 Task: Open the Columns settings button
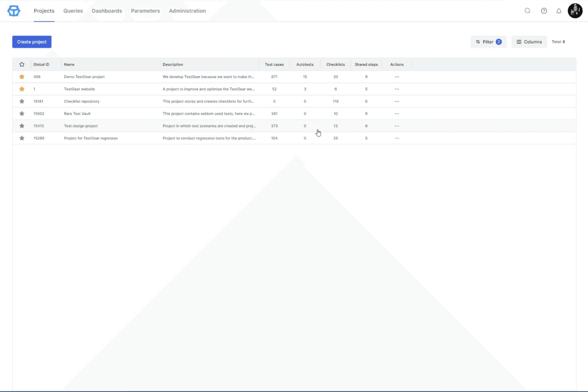click(x=529, y=42)
